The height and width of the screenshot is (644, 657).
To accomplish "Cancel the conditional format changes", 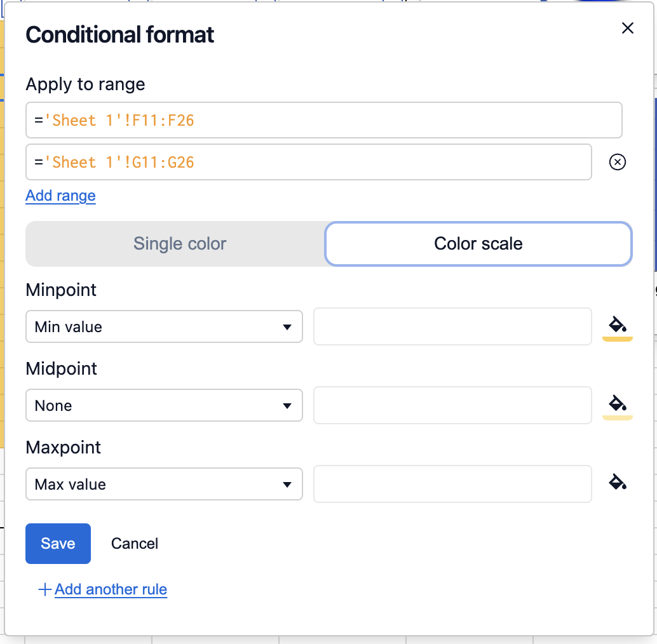I will (134, 544).
